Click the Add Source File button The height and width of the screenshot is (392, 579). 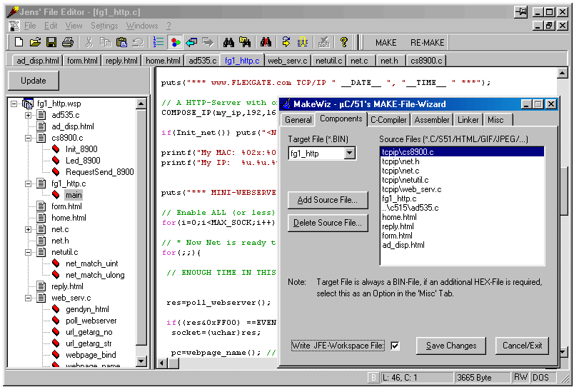328,200
